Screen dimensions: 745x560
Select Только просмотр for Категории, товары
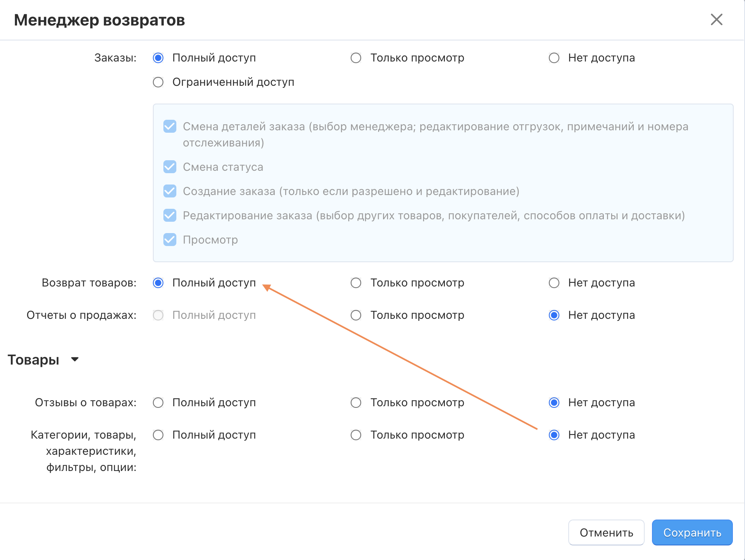coord(356,435)
